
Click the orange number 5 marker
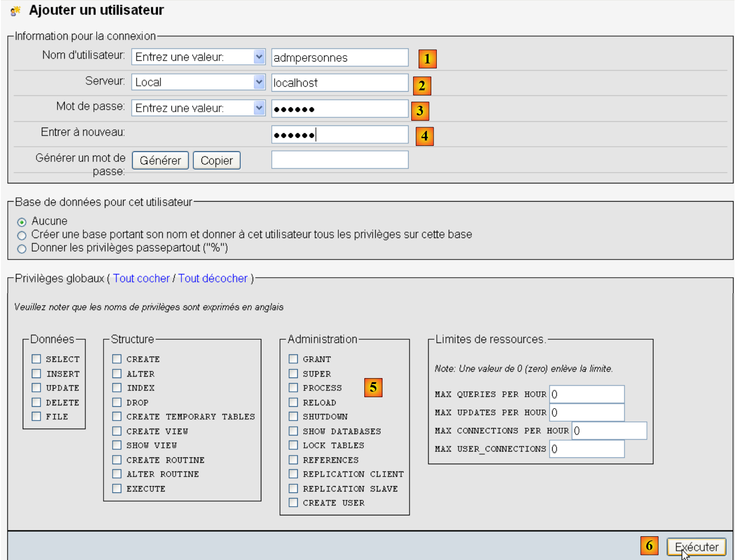tap(373, 387)
